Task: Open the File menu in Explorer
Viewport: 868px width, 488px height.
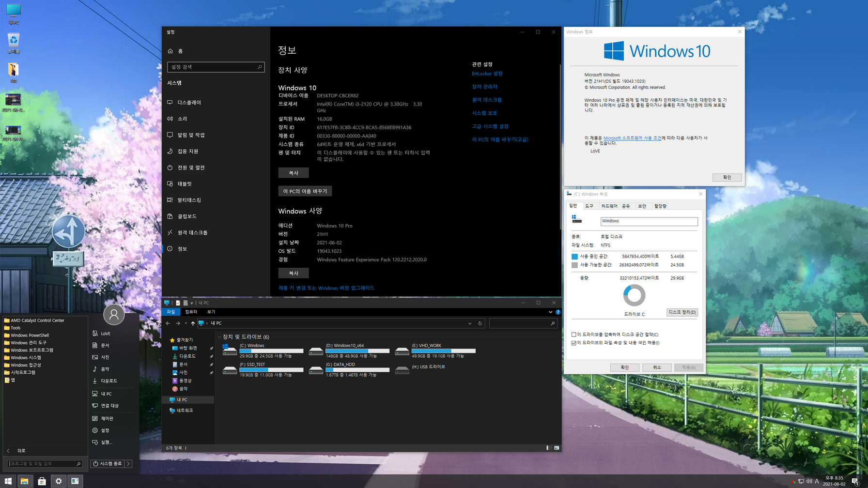Action: [x=170, y=312]
